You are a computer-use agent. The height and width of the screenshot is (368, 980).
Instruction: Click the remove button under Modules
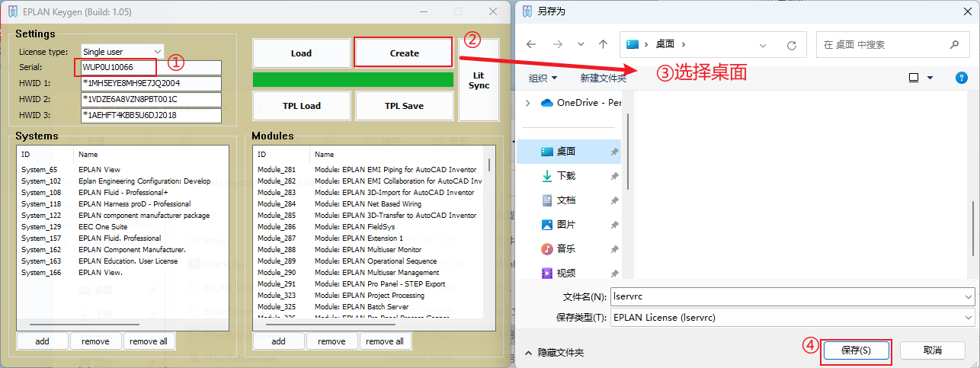[x=331, y=341]
